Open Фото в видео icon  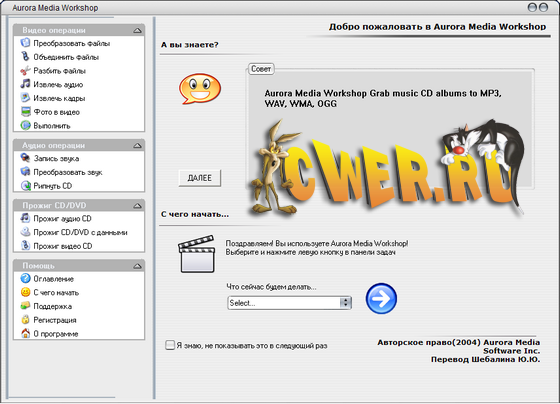click(x=25, y=111)
